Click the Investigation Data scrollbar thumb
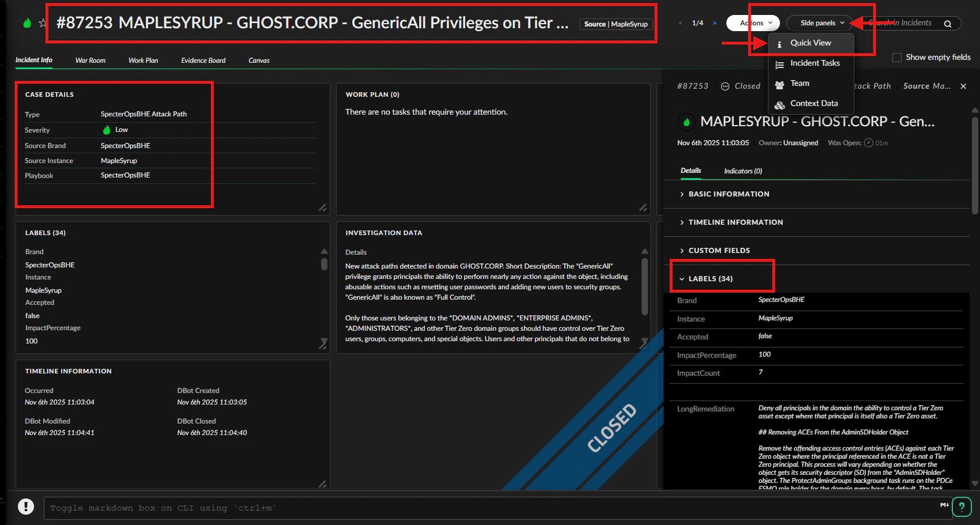Screen dimensions: 980x525 644,286
